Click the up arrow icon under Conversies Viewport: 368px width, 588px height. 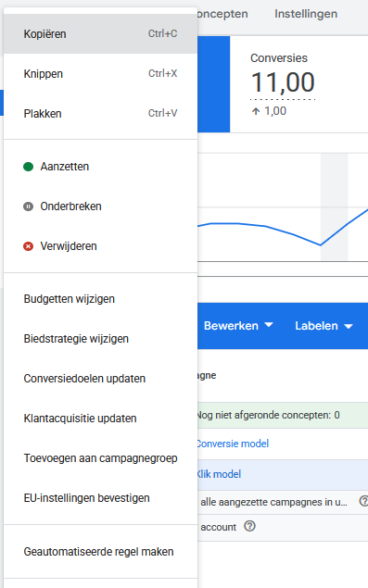(x=256, y=111)
